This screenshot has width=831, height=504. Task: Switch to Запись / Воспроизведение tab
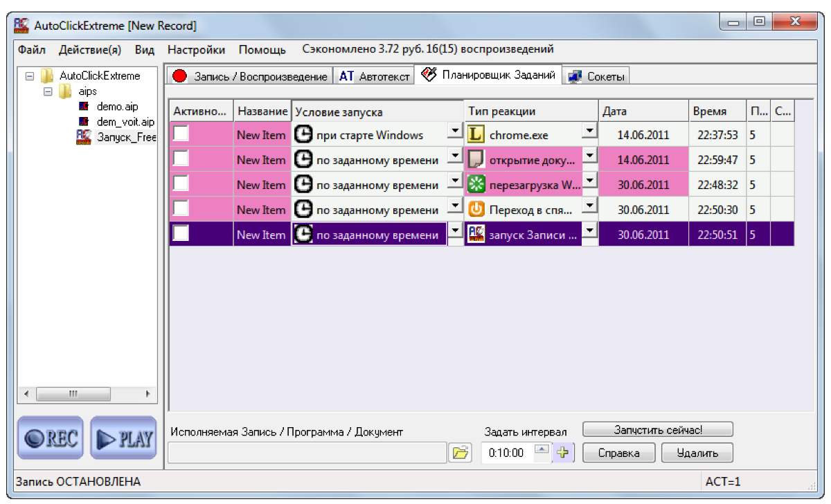pyautogui.click(x=249, y=76)
